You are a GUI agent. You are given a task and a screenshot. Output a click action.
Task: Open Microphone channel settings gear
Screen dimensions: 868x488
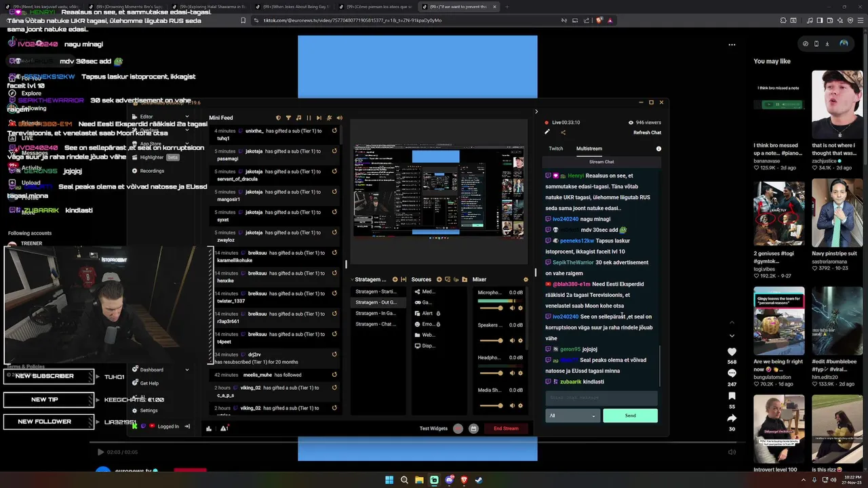[x=520, y=308]
